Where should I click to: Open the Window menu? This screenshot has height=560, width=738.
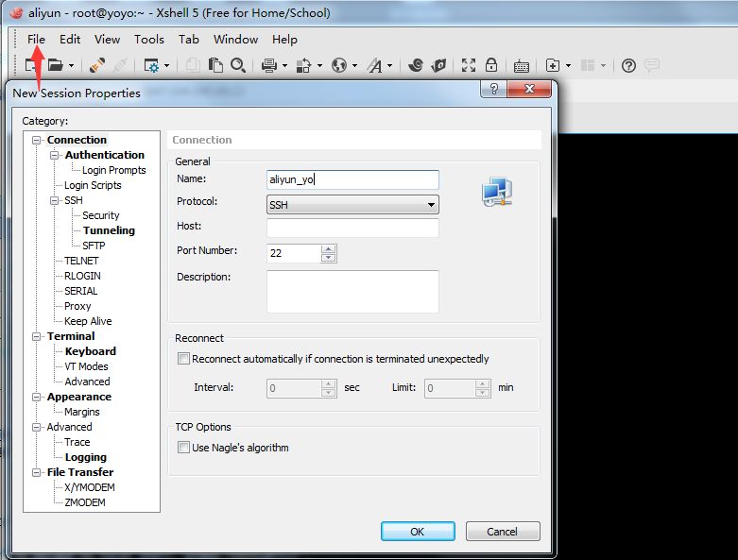[235, 40]
